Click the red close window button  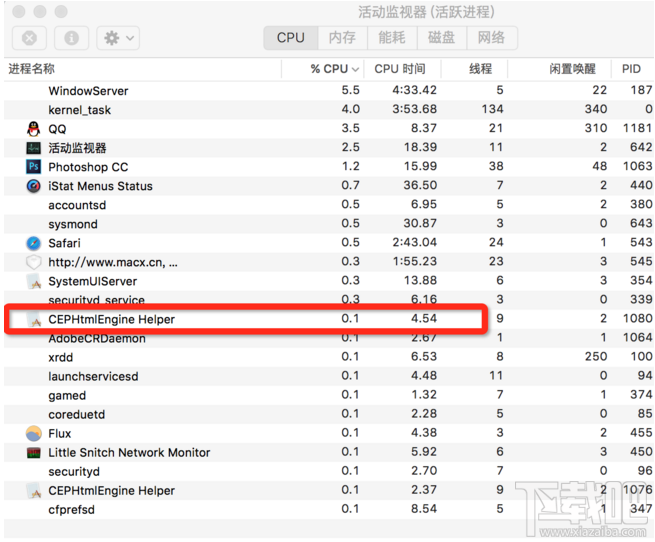(x=19, y=11)
